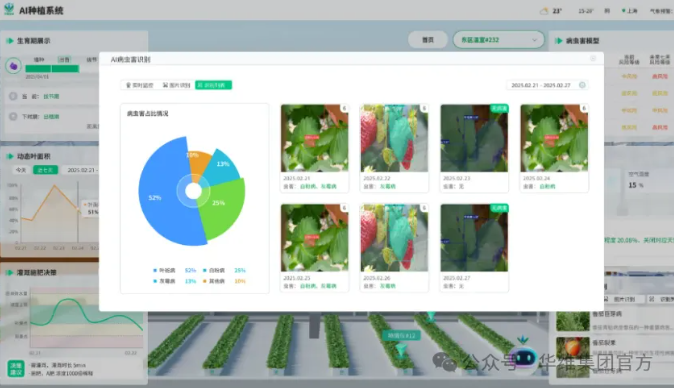Open the 东区温室#232 greenhouse dropdown

[x=499, y=40]
